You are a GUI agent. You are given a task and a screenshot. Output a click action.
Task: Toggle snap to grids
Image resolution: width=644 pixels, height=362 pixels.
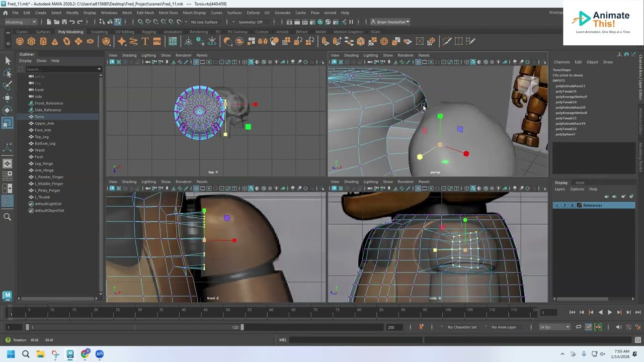[140, 22]
